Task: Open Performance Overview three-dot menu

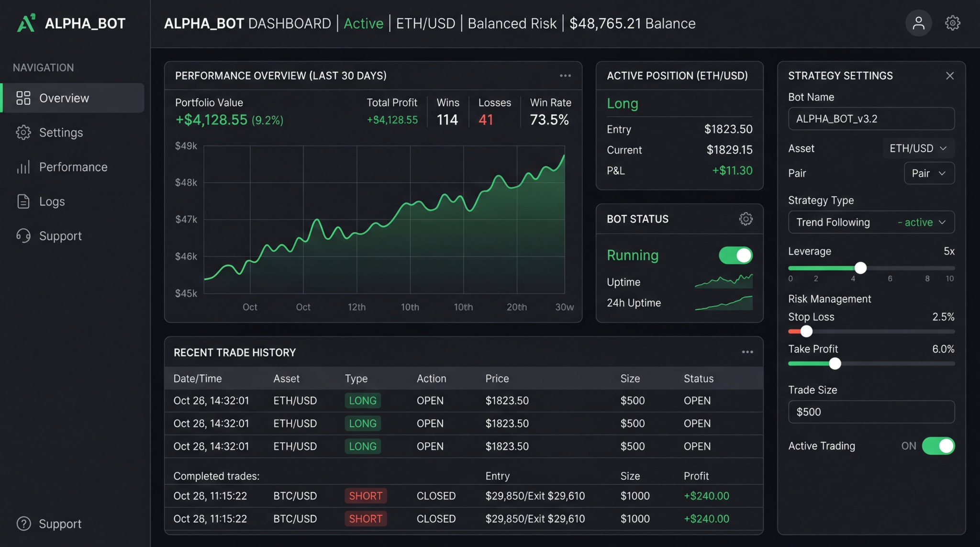Action: pos(565,76)
